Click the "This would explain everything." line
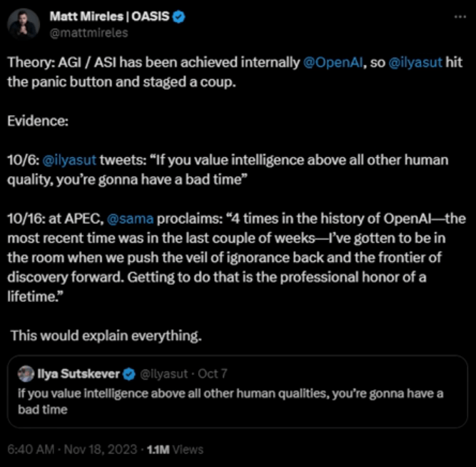This screenshot has width=476, height=467. [x=107, y=334]
